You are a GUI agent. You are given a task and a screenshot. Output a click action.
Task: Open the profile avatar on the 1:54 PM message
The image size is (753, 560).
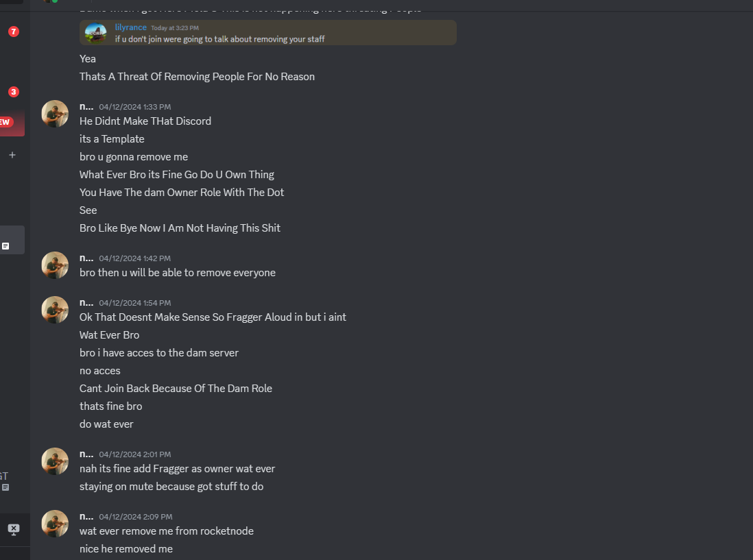[55, 310]
